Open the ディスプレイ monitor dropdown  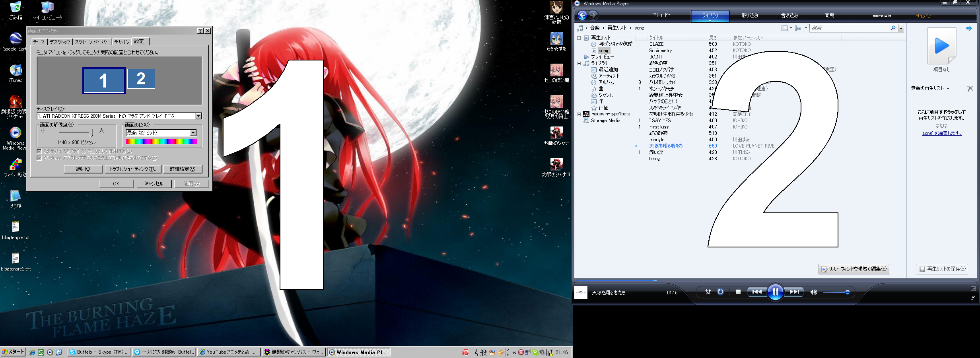pos(198,116)
